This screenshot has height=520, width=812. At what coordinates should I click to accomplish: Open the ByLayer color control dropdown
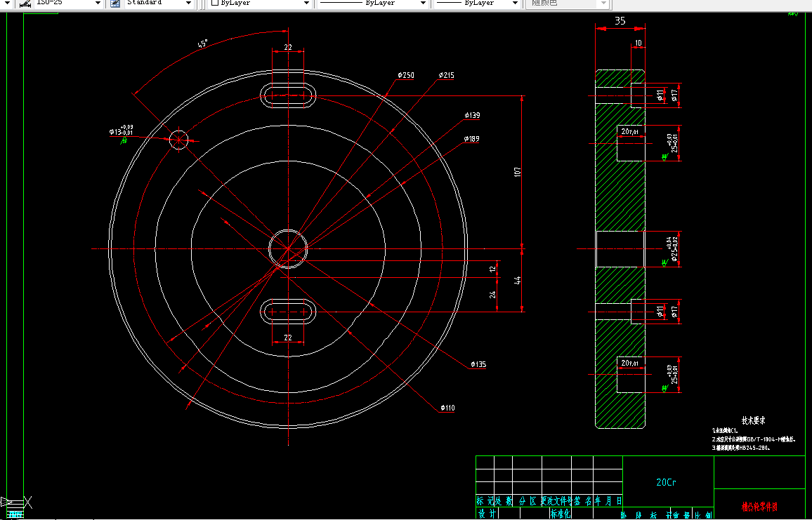[306, 3]
